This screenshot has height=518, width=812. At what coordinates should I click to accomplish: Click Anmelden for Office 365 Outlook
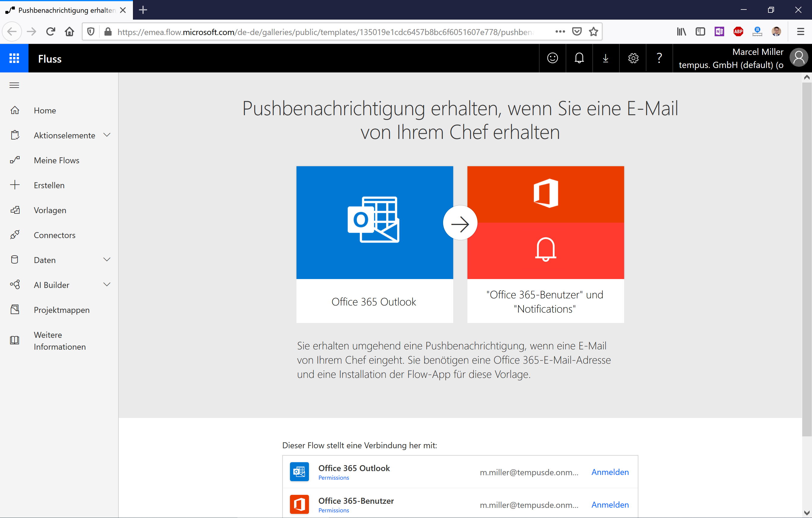610,472
